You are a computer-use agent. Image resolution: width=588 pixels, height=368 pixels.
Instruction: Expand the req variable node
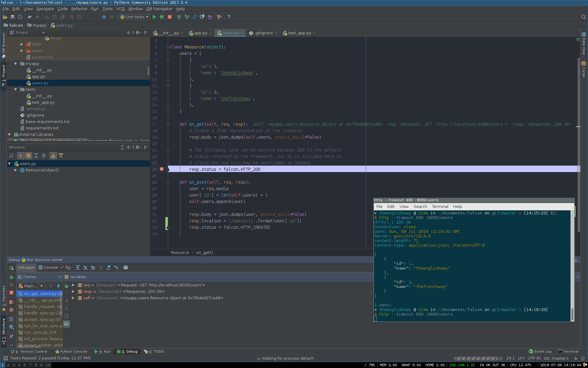point(73,285)
